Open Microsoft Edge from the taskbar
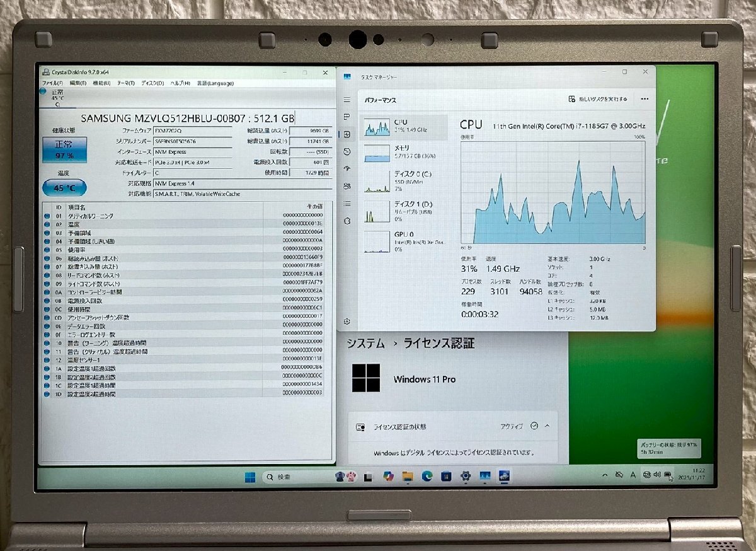Viewport: 756px width, 551px height. (x=427, y=477)
